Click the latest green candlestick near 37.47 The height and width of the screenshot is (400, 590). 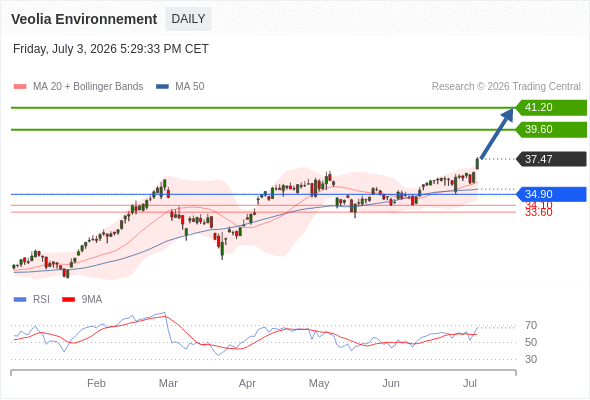(477, 163)
